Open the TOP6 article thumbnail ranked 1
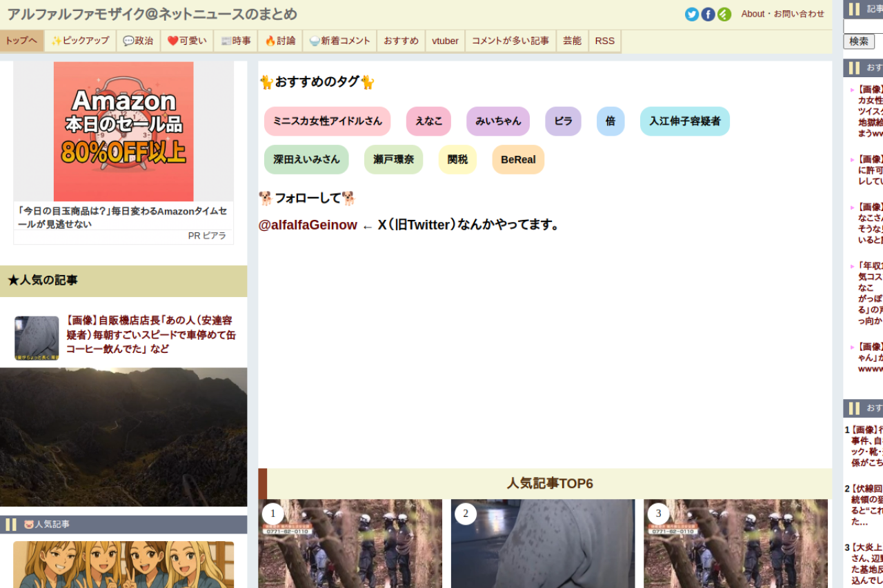This screenshot has height=588, width=883. pos(350,544)
